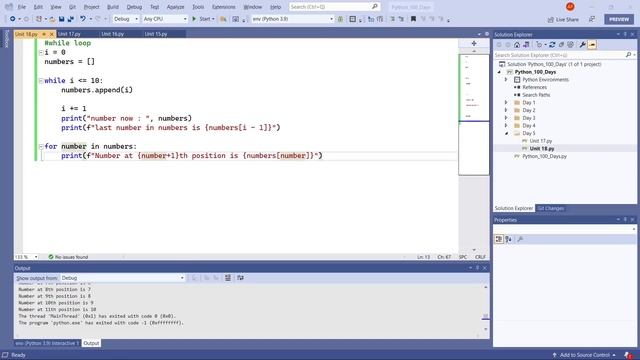Image resolution: width=640 pixels, height=360 pixels.
Task: Open the File menu
Action: click(x=21, y=7)
